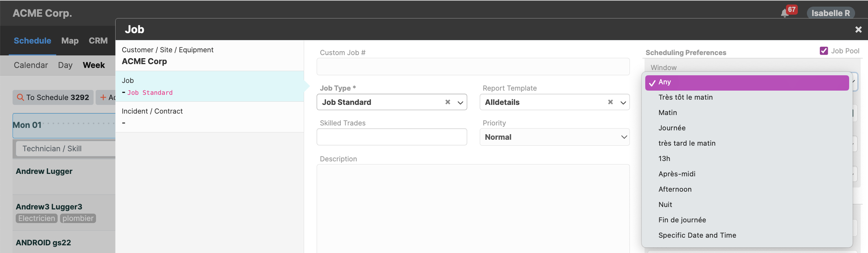The image size is (868, 253).
Task: Click the To Schedule magnifier icon
Action: tap(21, 98)
